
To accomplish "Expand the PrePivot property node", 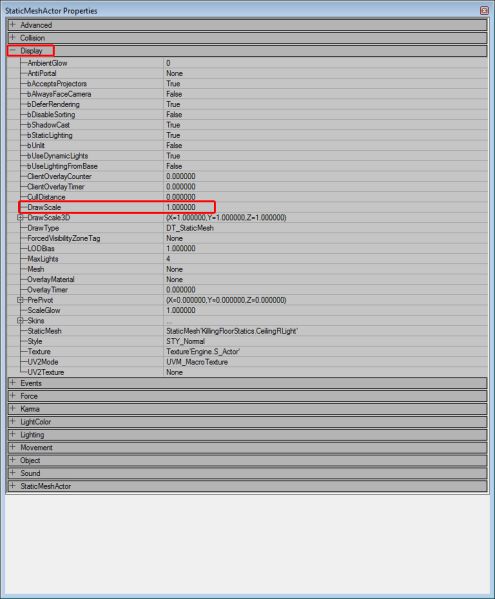I will (20, 300).
